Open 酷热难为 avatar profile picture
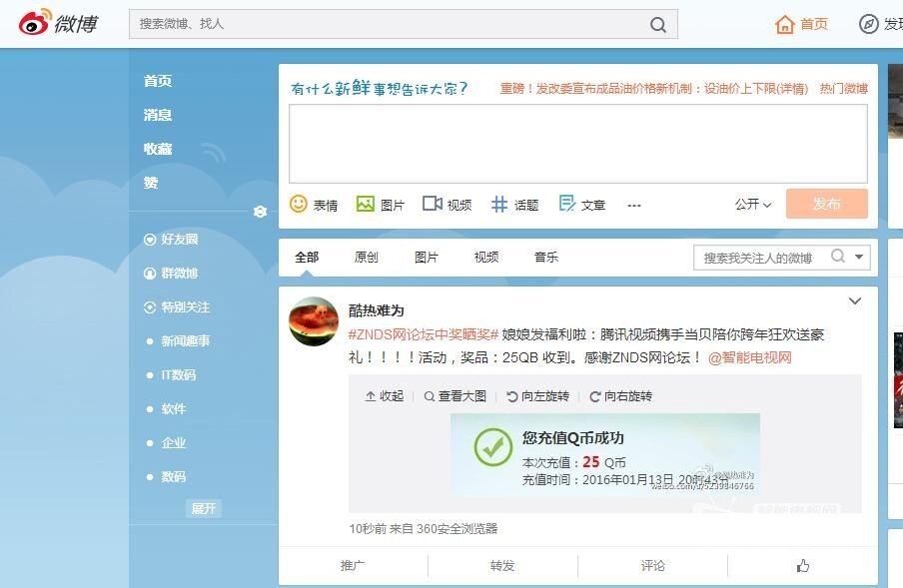This screenshot has height=588, width=903. click(x=314, y=321)
